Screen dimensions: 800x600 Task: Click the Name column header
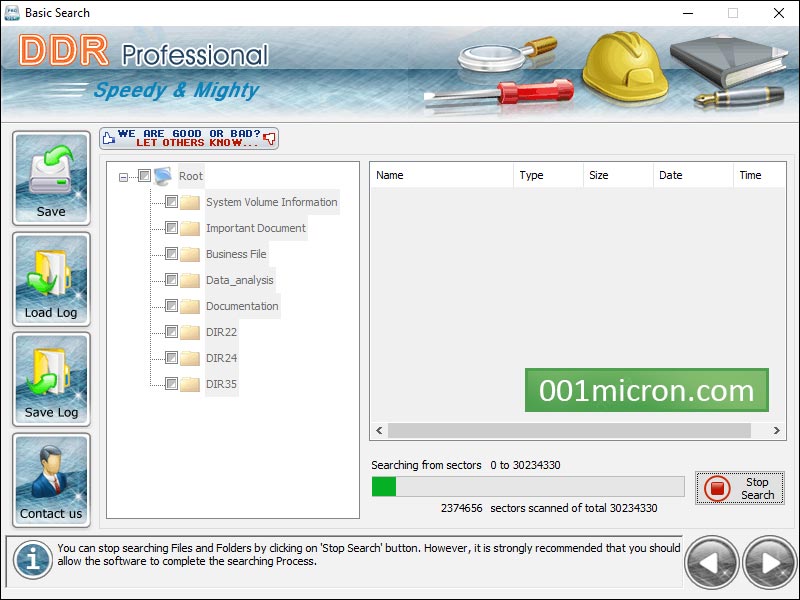pyautogui.click(x=440, y=175)
